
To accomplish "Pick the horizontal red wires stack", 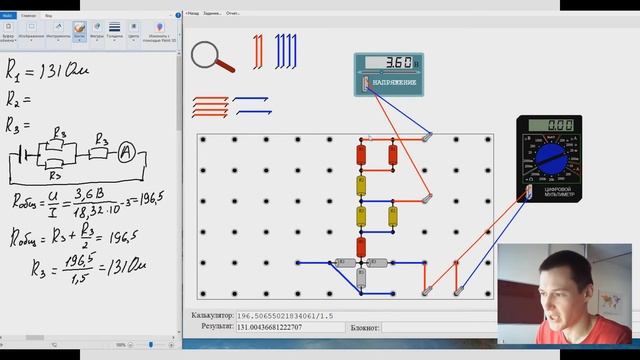I will [210, 107].
